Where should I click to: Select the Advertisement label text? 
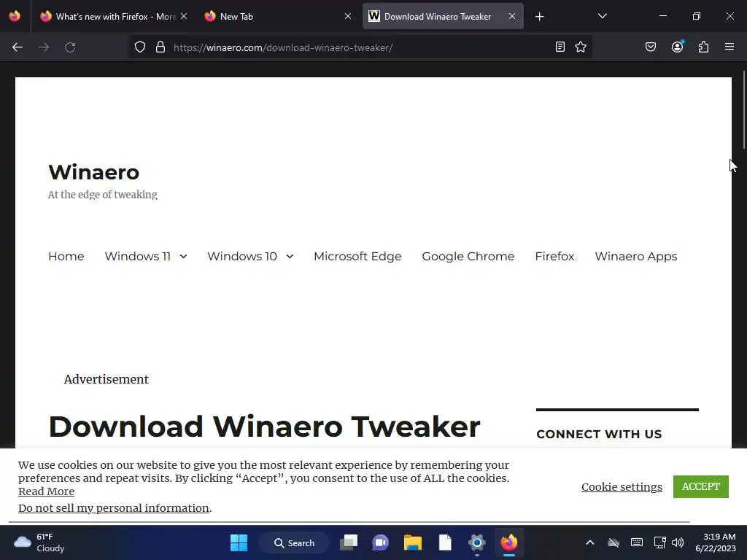107,379
